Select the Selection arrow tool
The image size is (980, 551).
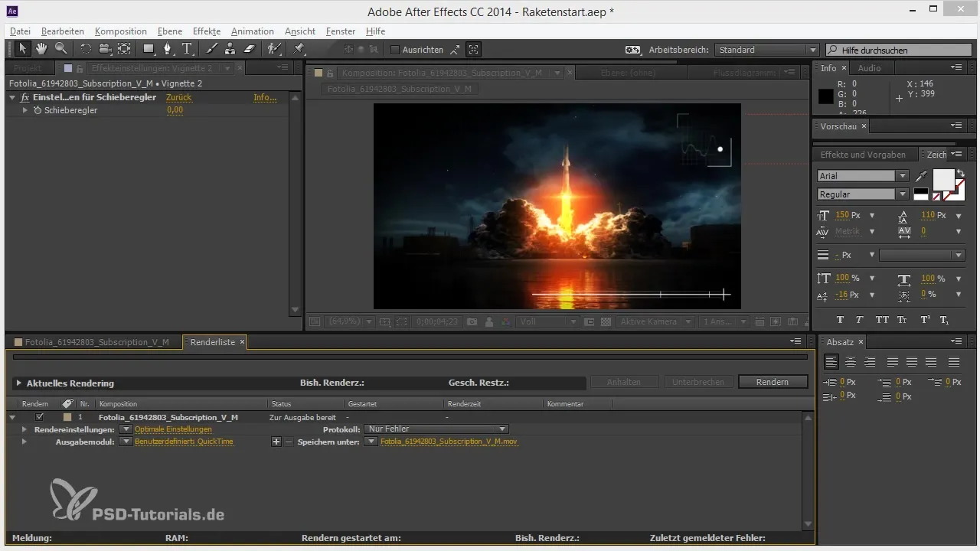coord(22,49)
